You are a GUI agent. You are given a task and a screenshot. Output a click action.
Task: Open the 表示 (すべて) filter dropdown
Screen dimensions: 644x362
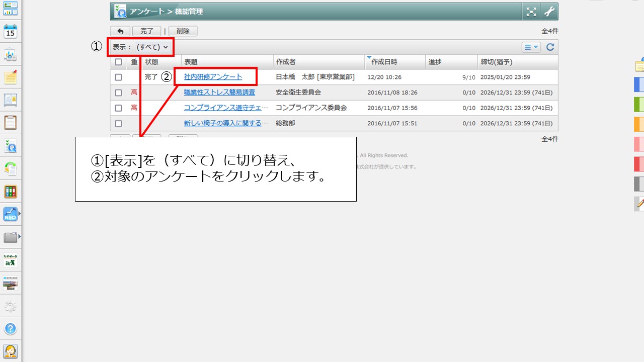pyautogui.click(x=140, y=47)
